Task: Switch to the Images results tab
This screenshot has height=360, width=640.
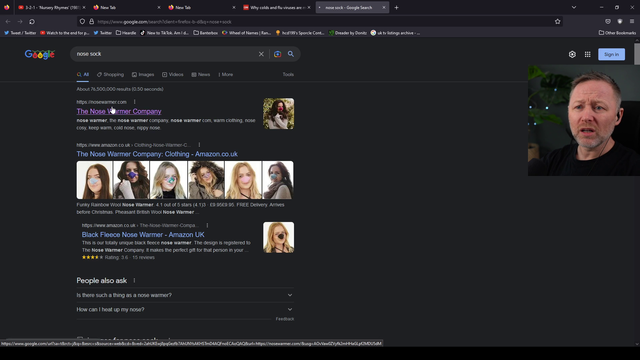Action: [143, 75]
